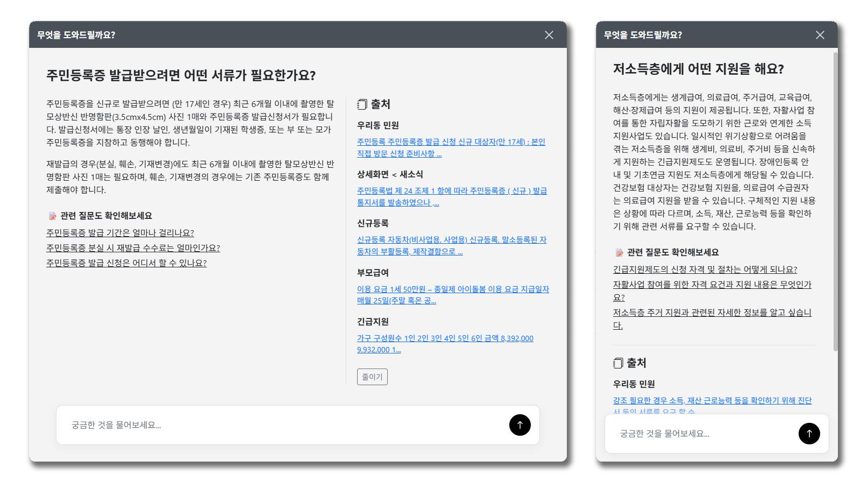
Task: Click the send arrow in the right dialog
Action: click(809, 434)
